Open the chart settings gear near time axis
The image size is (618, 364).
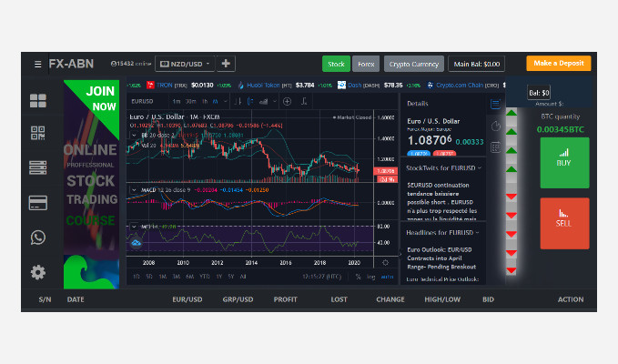pyautogui.click(x=386, y=262)
